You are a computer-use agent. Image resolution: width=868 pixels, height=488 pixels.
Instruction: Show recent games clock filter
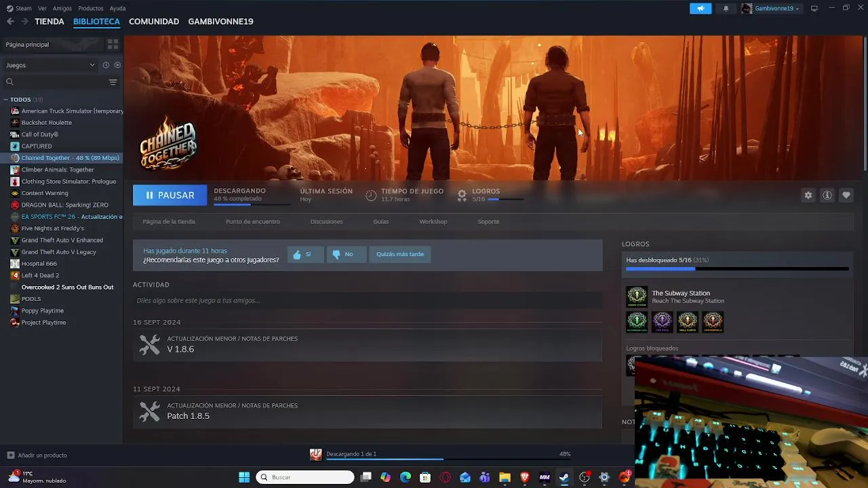[x=106, y=65]
